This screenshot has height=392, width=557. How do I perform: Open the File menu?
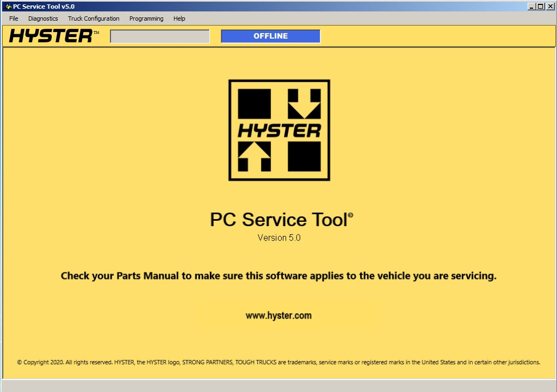[14, 18]
